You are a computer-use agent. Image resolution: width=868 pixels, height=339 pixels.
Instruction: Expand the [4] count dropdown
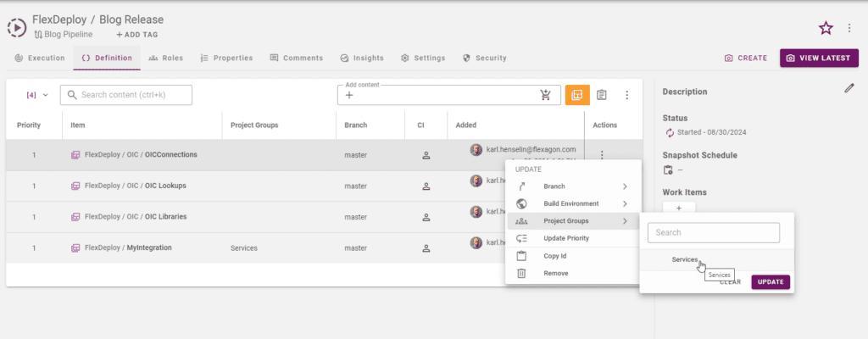[x=37, y=95]
